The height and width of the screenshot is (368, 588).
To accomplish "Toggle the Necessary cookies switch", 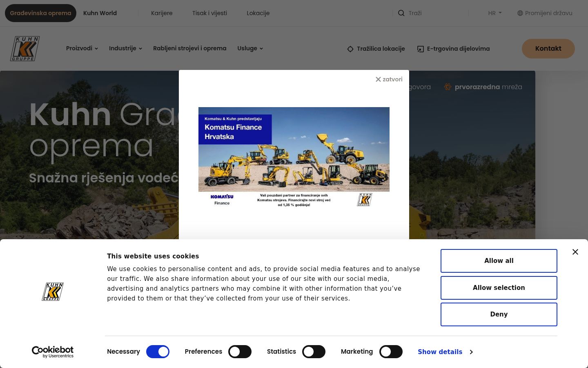I will [x=158, y=352].
